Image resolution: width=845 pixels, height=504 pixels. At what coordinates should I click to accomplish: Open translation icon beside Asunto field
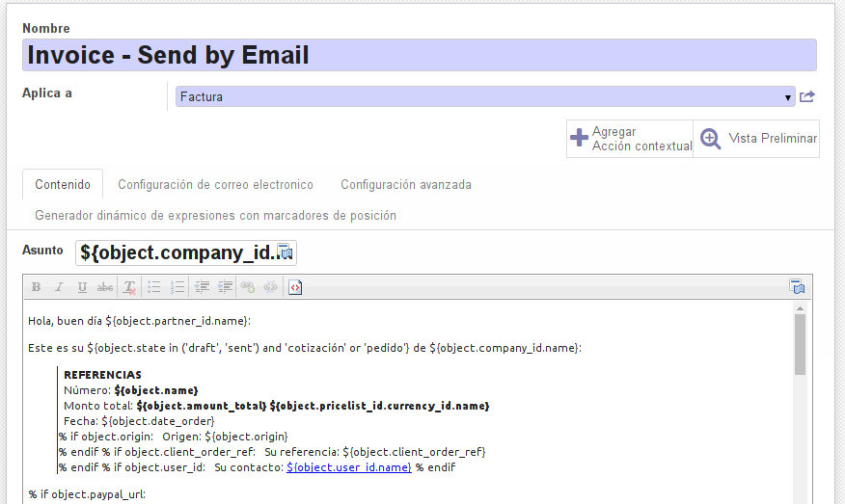[x=286, y=252]
